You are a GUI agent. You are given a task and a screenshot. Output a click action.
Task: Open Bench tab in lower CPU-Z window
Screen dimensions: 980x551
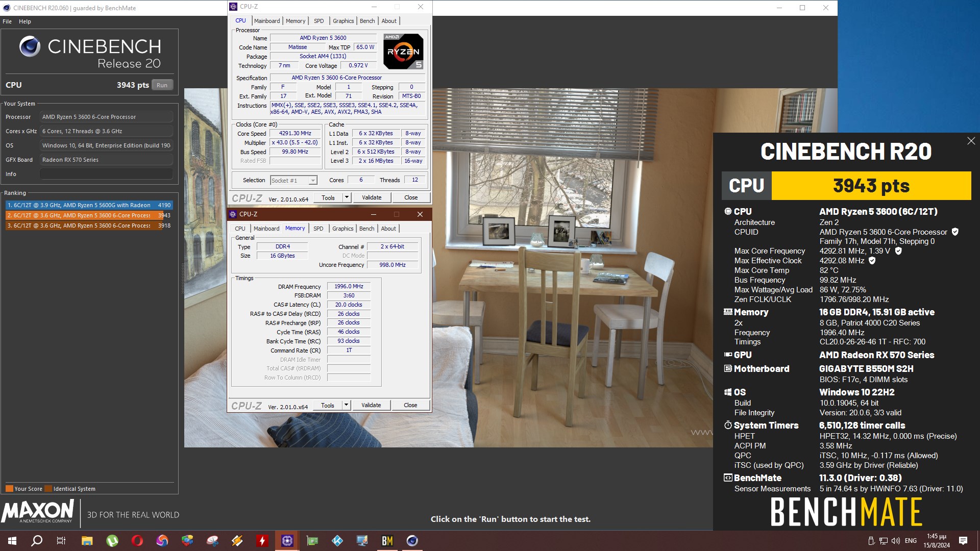367,229
